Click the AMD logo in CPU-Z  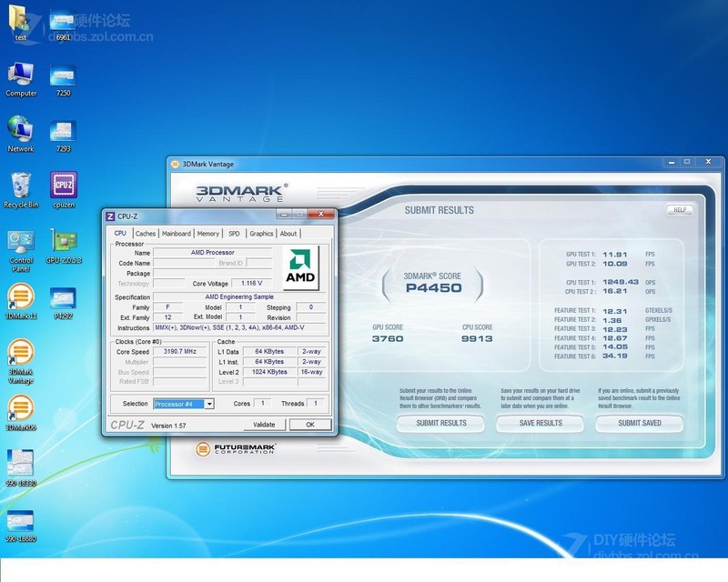pos(301,267)
